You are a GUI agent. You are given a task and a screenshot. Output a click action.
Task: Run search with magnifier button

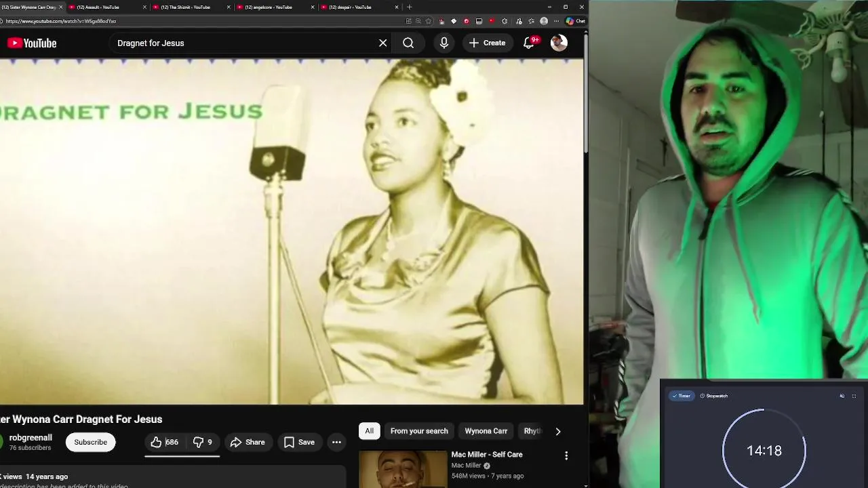click(x=408, y=43)
